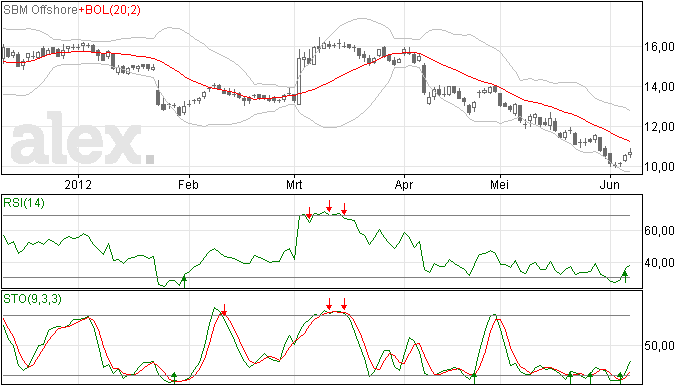Image resolution: width=690 pixels, height=387 pixels.
Task: Click the red stochastic sell arrow in February
Action: 224,310
